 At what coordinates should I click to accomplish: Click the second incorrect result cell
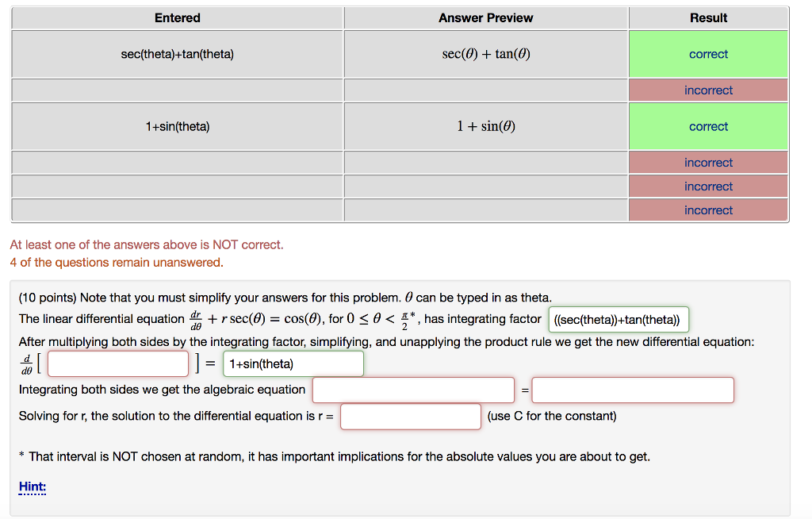pyautogui.click(x=708, y=162)
